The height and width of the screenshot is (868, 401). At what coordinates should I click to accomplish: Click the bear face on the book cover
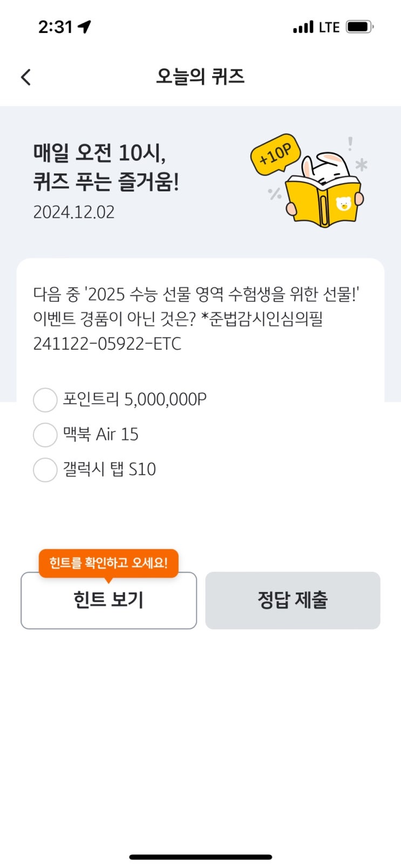[343, 204]
